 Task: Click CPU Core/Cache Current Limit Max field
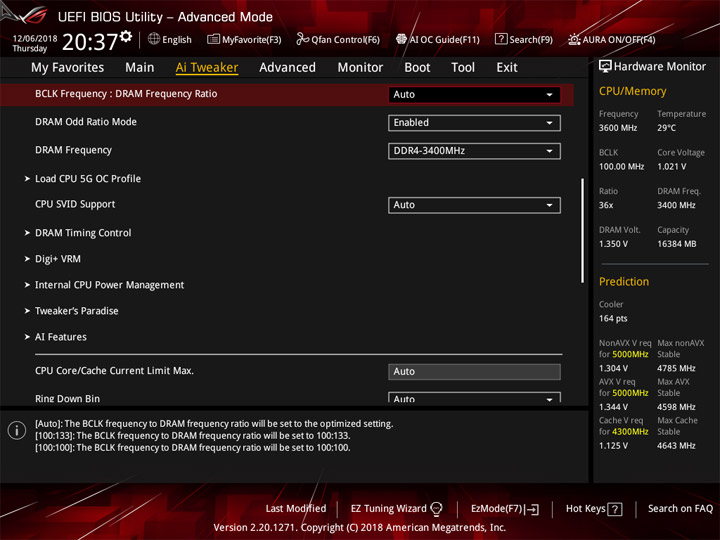click(474, 371)
